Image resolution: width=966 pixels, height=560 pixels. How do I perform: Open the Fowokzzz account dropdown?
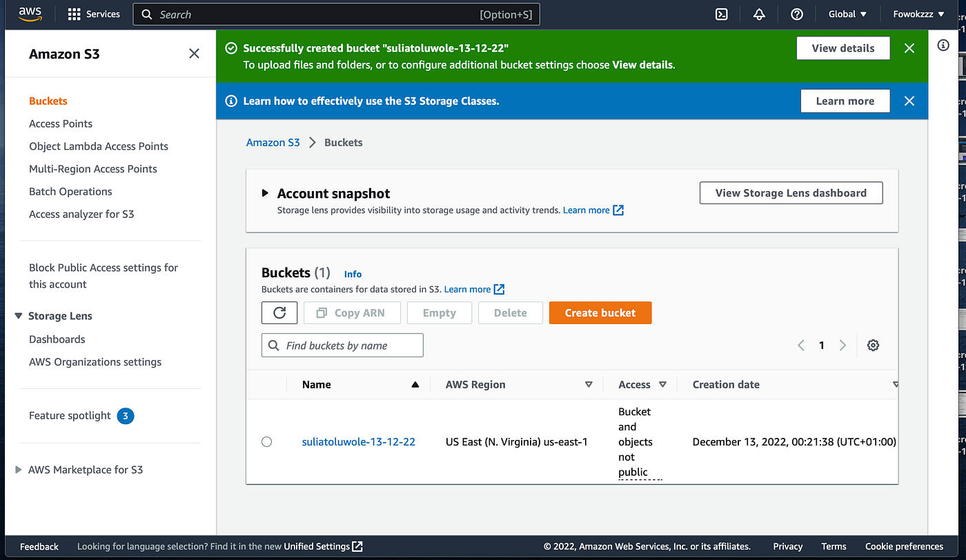918,14
